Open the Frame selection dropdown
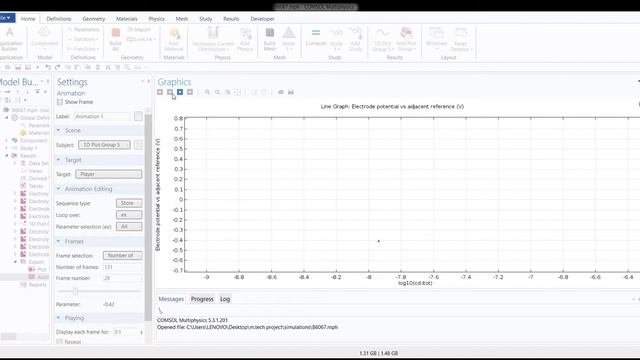Viewport: 640px width, 360px height. [x=122, y=256]
